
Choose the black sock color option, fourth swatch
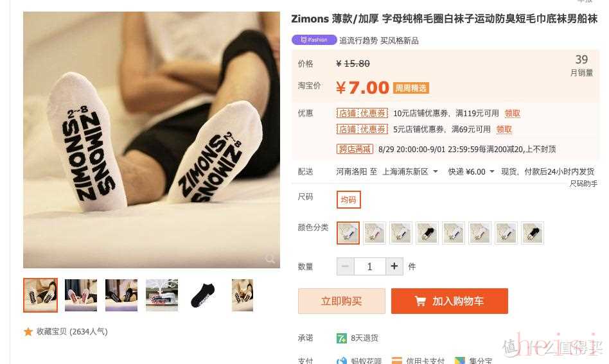click(427, 233)
